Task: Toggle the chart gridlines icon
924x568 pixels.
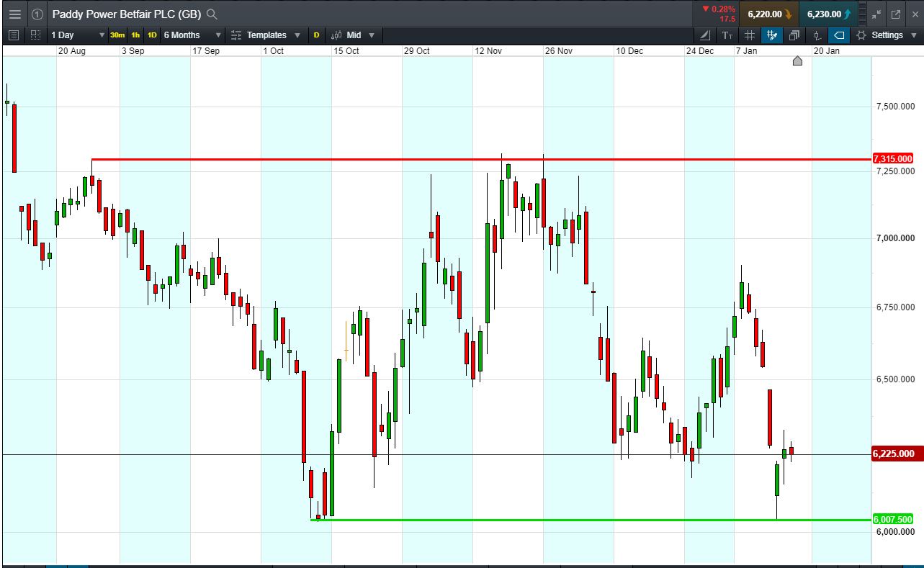Action: click(750, 35)
